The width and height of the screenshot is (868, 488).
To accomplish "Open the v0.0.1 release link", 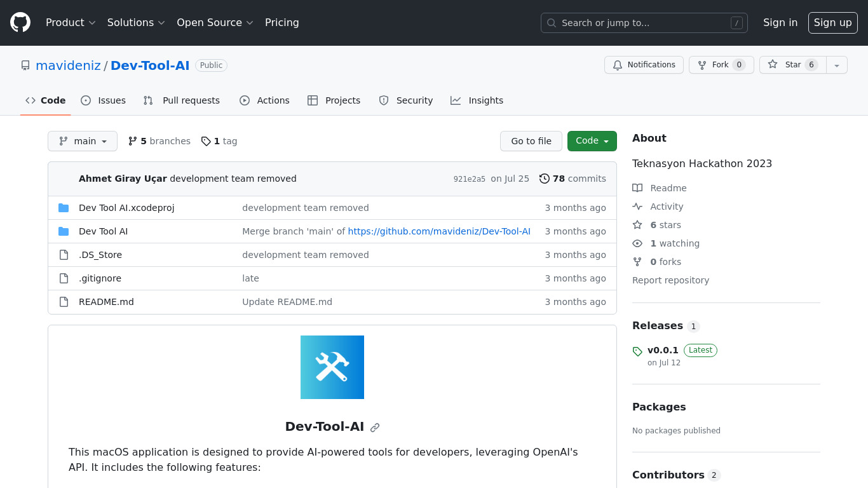I will (663, 350).
